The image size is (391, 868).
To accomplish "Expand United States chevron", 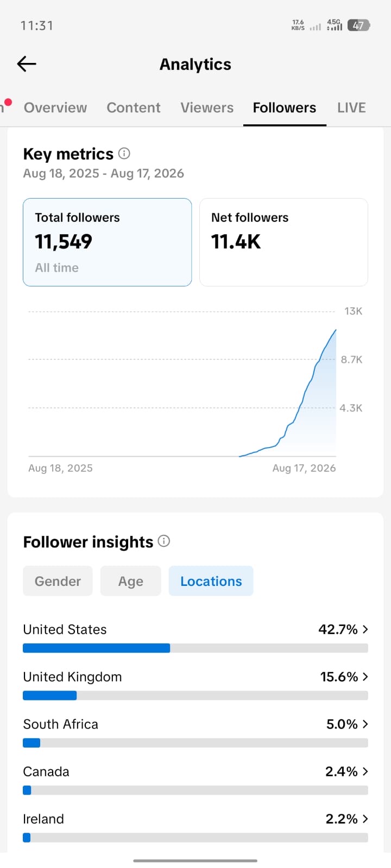I will [x=365, y=629].
